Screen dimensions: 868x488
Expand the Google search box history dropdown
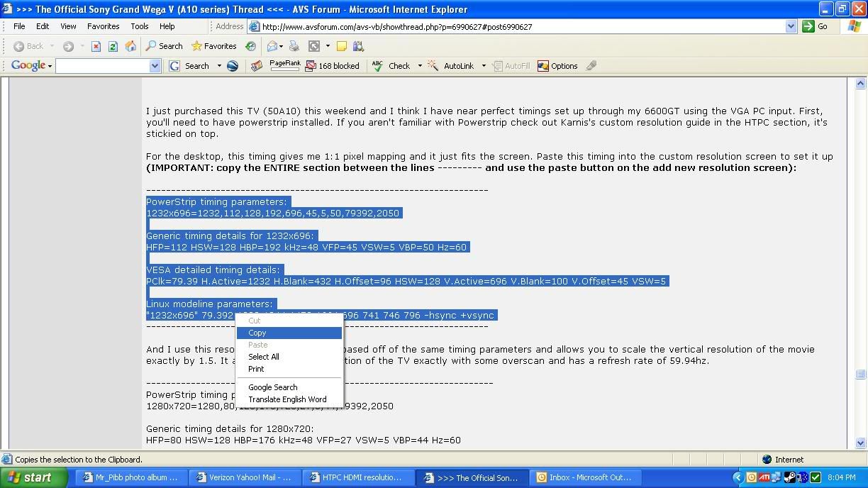point(155,66)
